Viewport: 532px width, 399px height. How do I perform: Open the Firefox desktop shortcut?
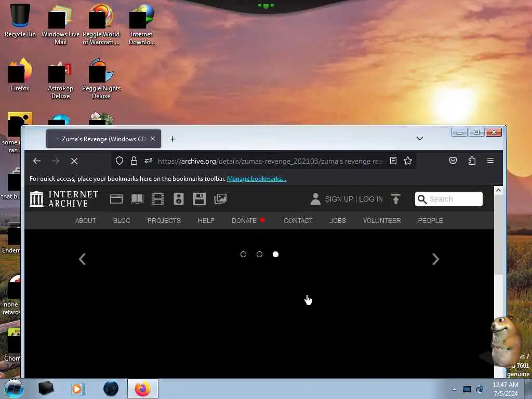tap(20, 75)
